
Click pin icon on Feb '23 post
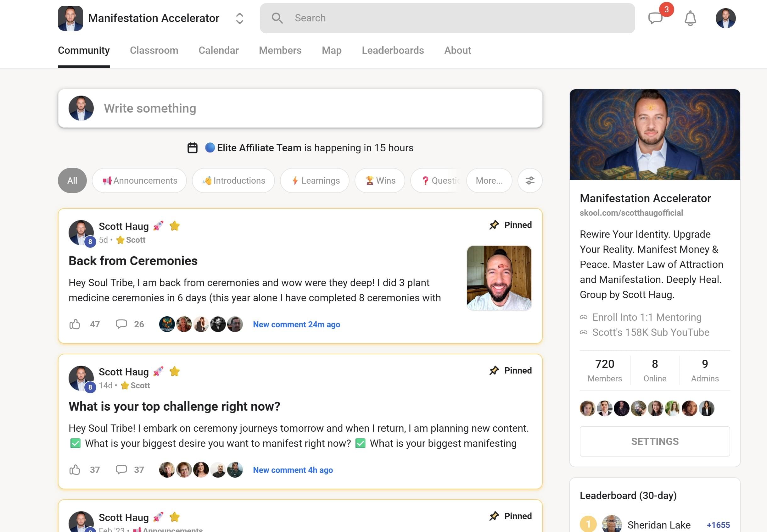click(x=494, y=516)
